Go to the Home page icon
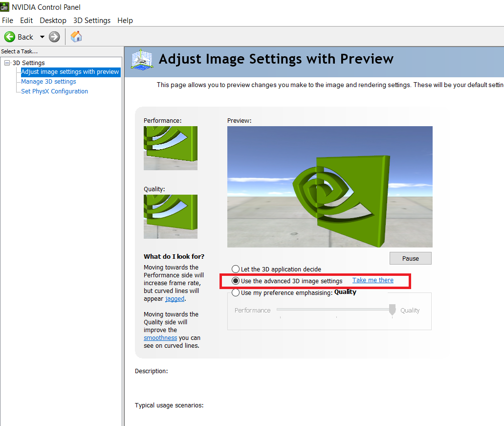 pos(76,37)
